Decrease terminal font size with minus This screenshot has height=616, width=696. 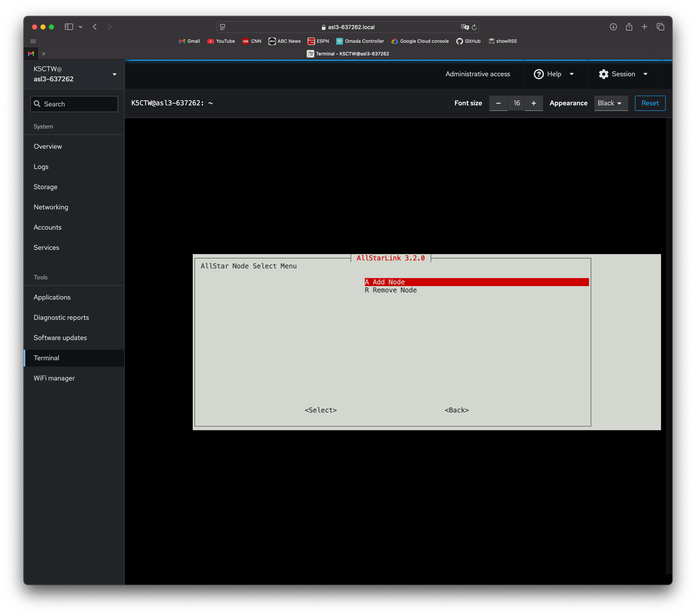pyautogui.click(x=498, y=103)
